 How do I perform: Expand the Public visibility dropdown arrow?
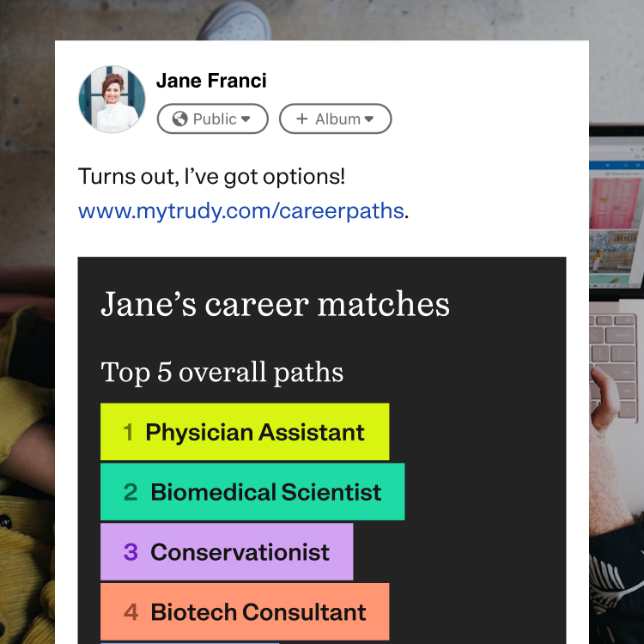246,119
